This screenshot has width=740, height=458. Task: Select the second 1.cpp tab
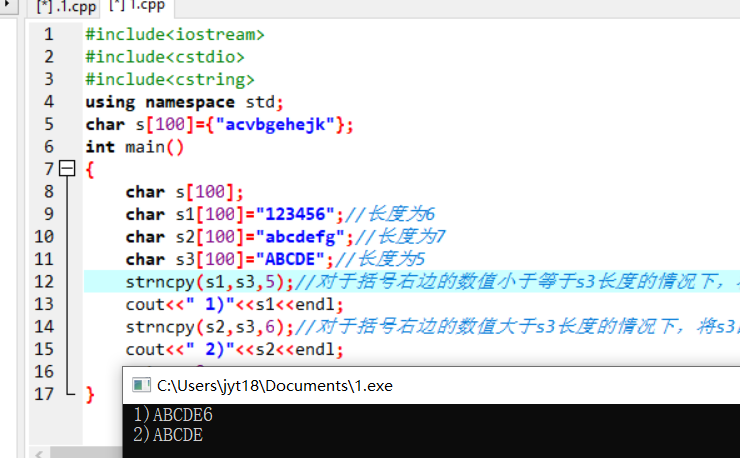point(137,6)
